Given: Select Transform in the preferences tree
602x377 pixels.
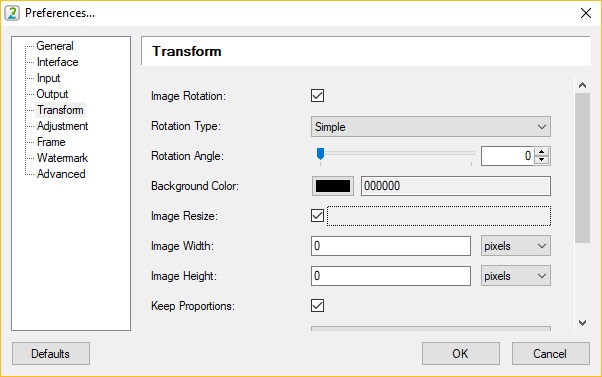Looking at the screenshot, I should [x=60, y=110].
